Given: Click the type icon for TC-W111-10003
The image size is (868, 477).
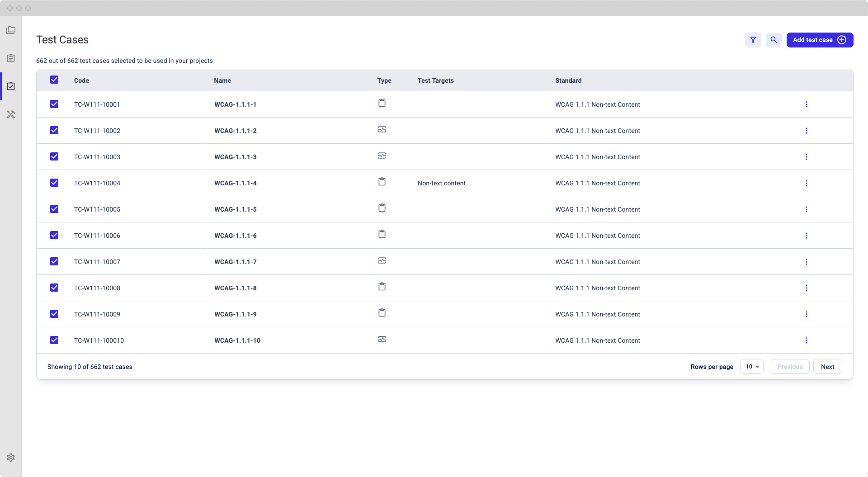Looking at the screenshot, I should click(x=382, y=156).
